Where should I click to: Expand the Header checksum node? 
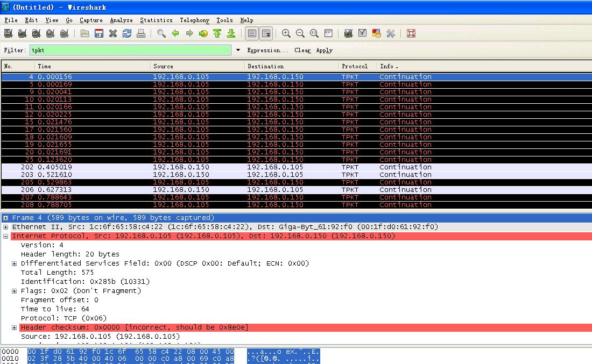14,328
